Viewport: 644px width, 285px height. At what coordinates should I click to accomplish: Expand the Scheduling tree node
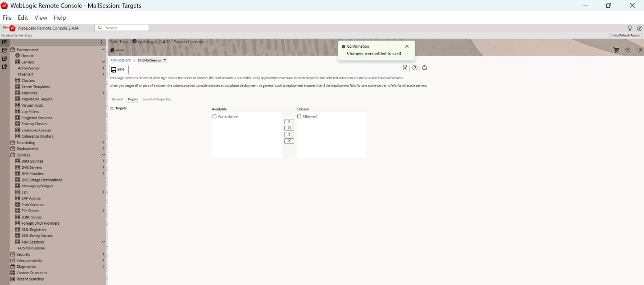(103, 143)
